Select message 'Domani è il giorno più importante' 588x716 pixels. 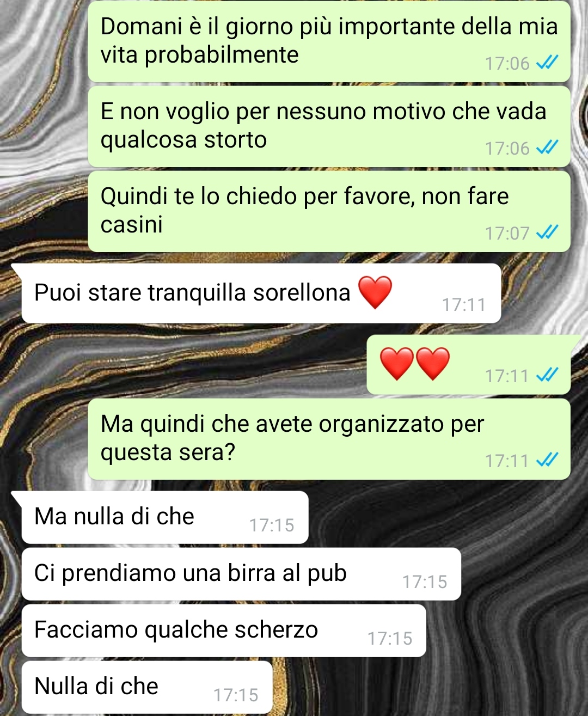click(x=329, y=42)
